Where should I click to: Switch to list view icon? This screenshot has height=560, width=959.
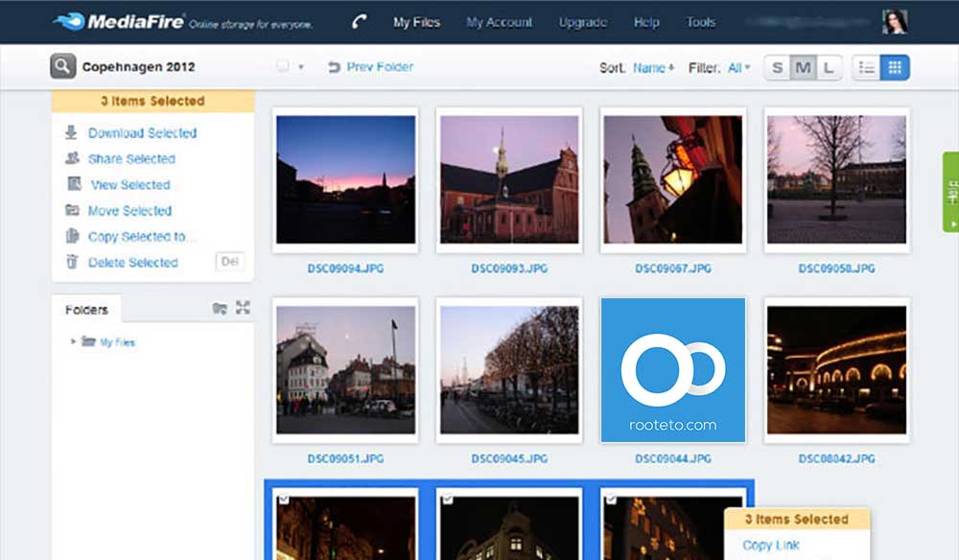866,67
